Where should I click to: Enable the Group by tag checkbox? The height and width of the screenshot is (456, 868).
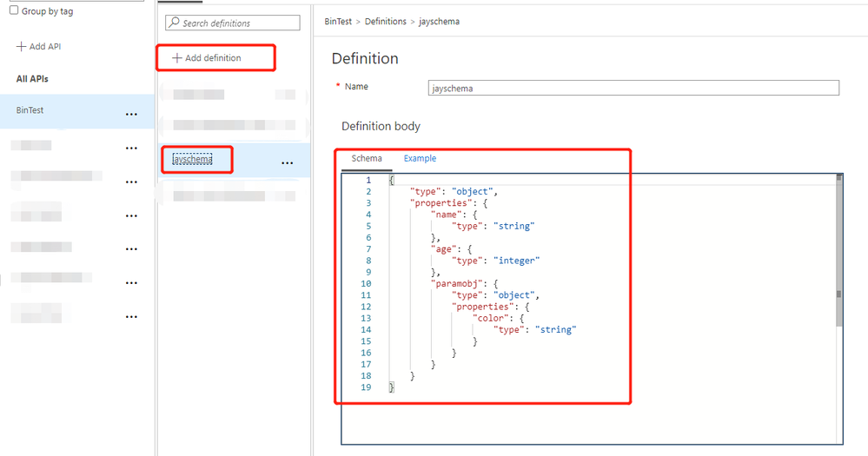[14, 10]
